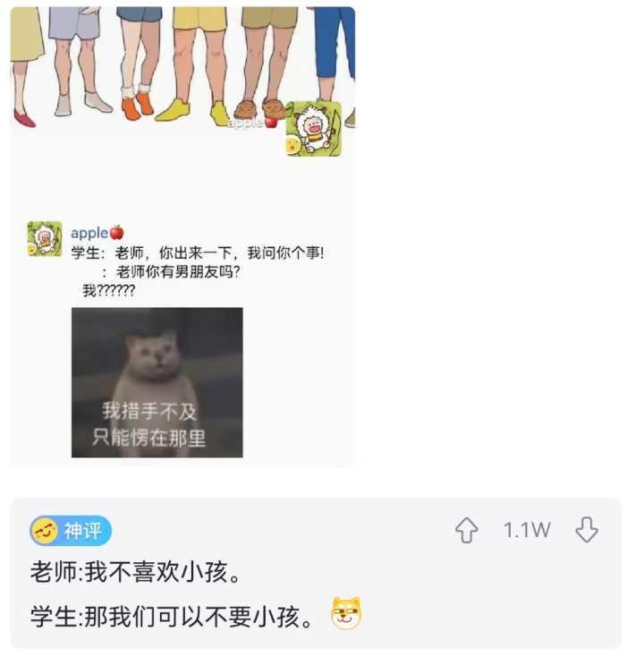Image resolution: width=644 pixels, height=657 pixels.
Task: Click the first post line 学生:老师,你出来一下
Action: coord(198,253)
